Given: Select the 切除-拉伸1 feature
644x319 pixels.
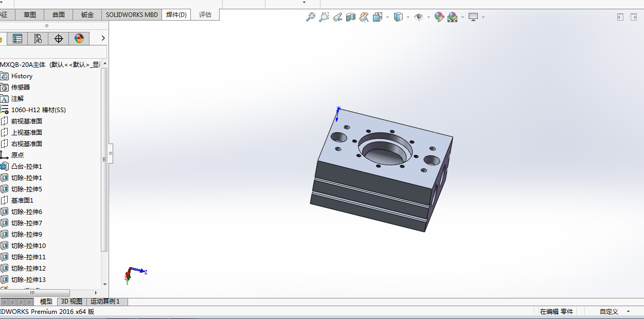Looking at the screenshot, I should coord(27,178).
